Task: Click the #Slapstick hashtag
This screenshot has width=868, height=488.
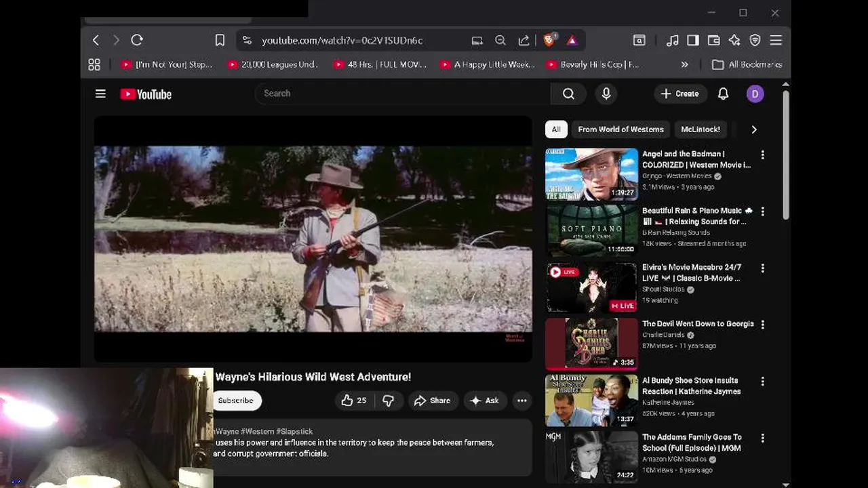Action: (x=294, y=431)
